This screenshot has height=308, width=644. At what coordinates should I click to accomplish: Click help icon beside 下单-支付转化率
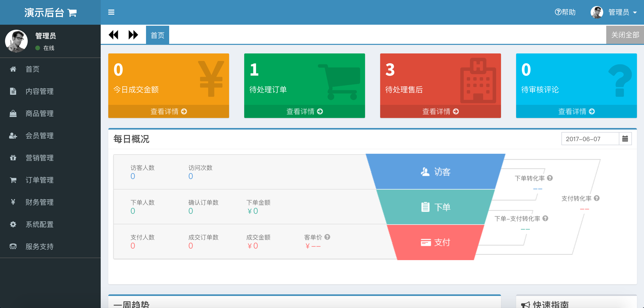[x=545, y=218]
